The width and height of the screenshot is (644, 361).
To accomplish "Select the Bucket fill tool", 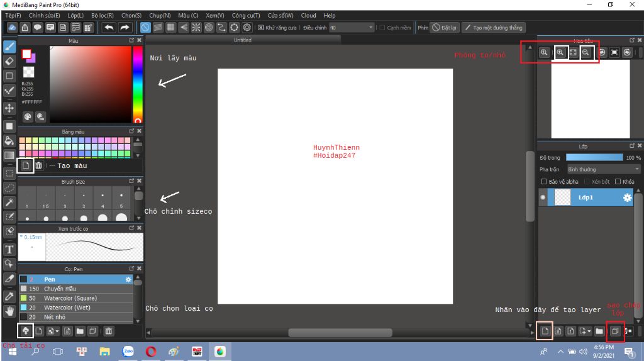I will tap(9, 141).
